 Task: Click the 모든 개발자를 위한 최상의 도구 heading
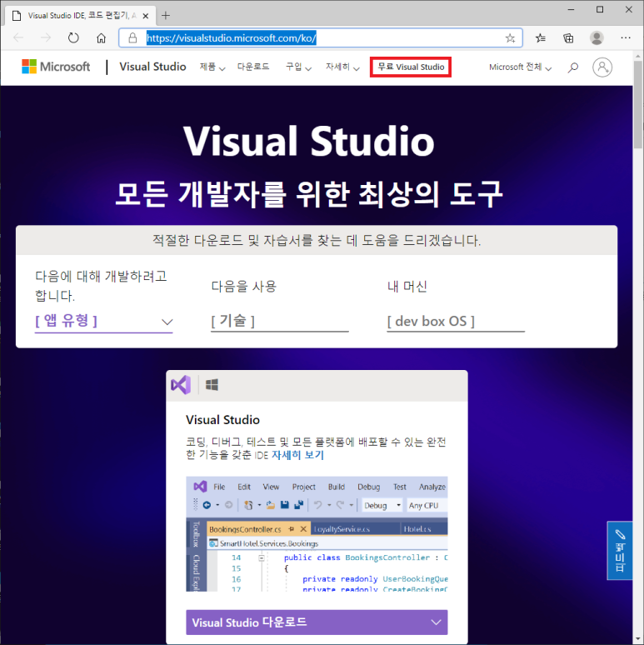[309, 193]
